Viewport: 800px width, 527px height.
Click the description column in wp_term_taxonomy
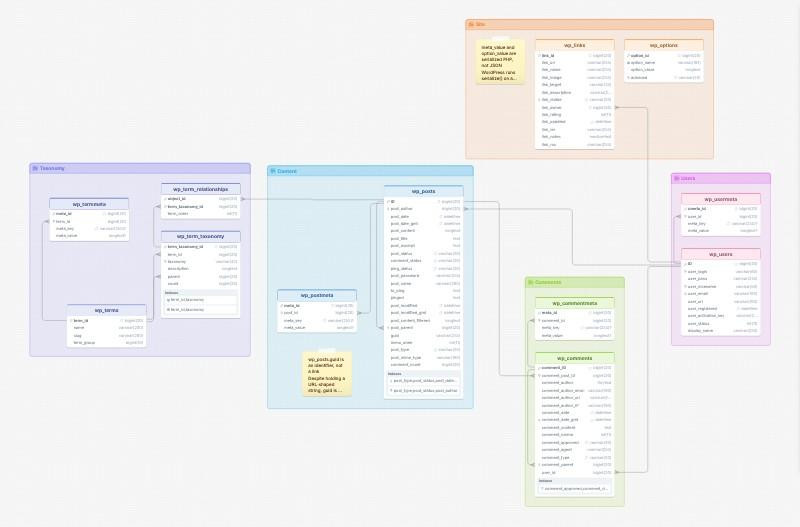pyautogui.click(x=201, y=269)
